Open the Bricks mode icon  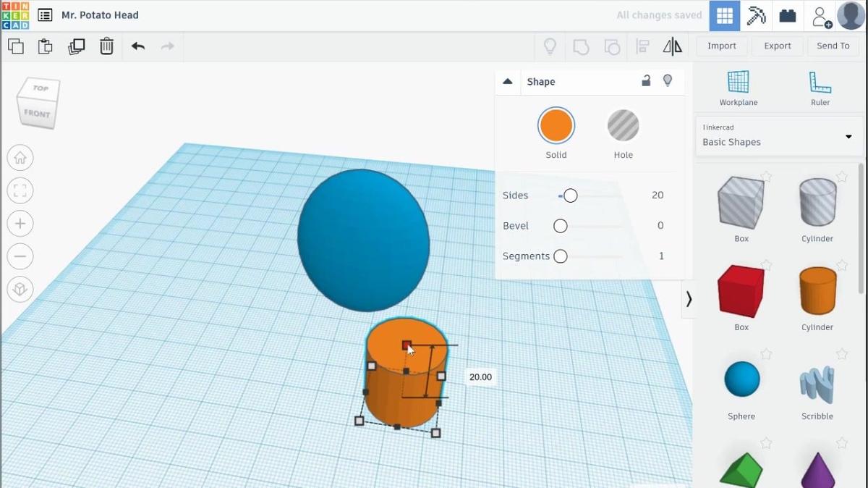788,15
